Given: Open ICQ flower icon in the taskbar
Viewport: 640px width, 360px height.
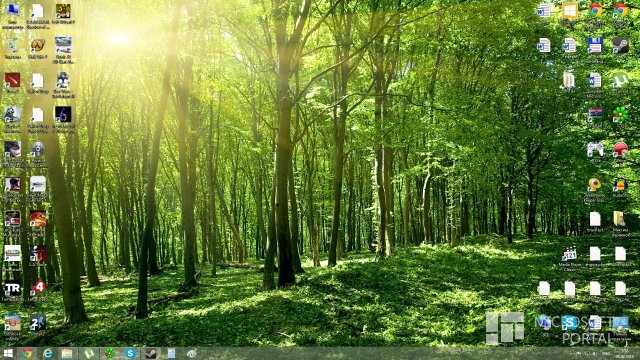Looking at the screenshot, I should [109, 353].
